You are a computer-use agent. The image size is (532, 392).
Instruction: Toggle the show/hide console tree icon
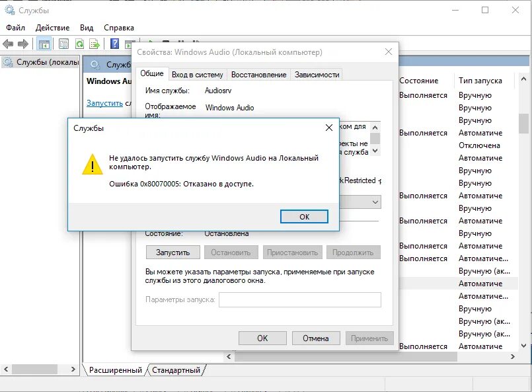44,44
